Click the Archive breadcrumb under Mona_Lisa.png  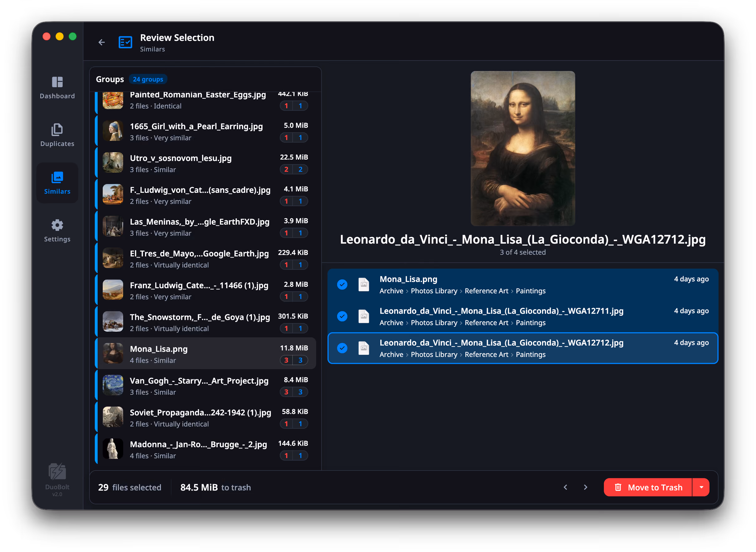tap(391, 291)
